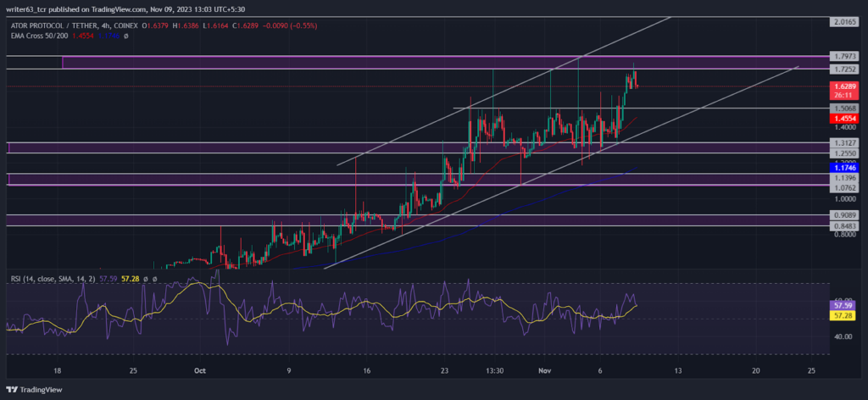Click the Oct date on time axis
The image size is (868, 400).
click(200, 370)
